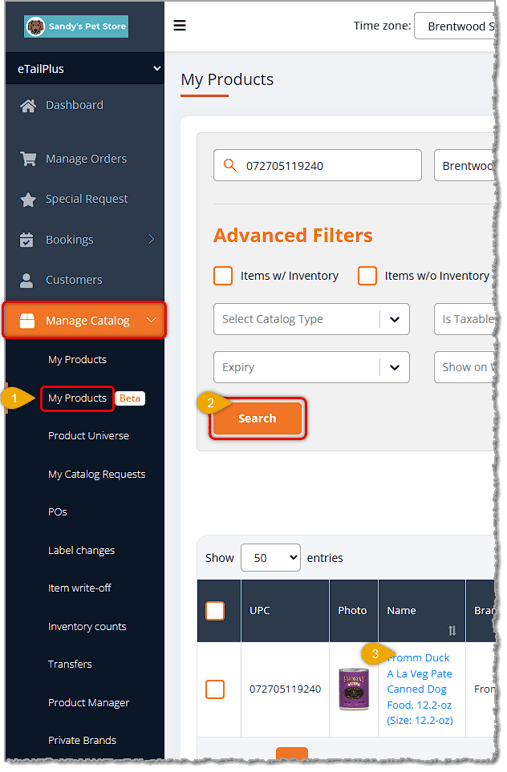This screenshot has width=507, height=772.
Task: Open Special Request in the sidebar
Action: [x=87, y=199]
